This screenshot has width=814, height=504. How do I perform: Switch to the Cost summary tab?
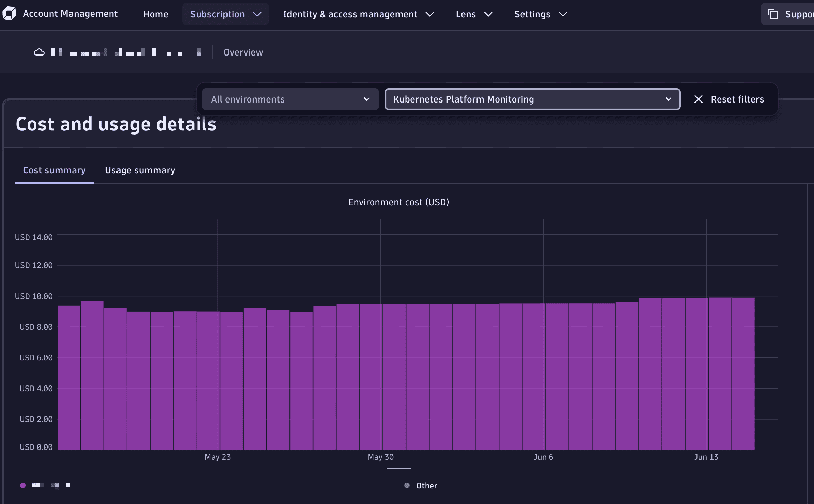[x=54, y=170]
